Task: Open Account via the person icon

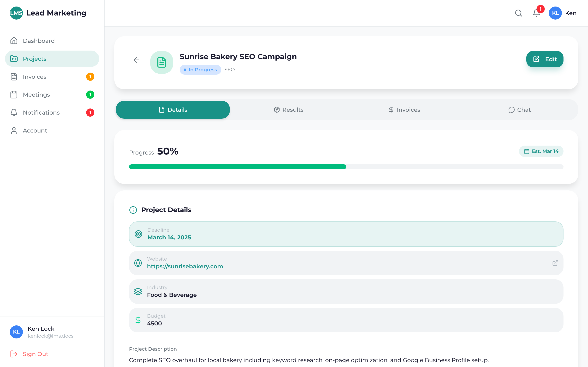Action: (14, 130)
